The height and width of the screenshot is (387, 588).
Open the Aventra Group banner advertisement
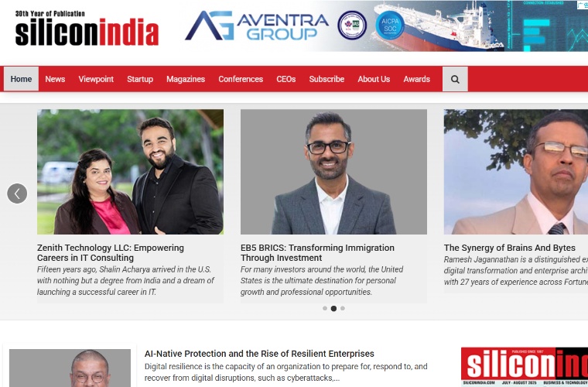pos(386,26)
